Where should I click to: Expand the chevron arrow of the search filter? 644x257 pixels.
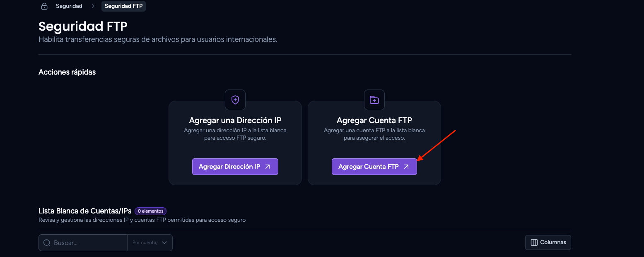point(164,243)
